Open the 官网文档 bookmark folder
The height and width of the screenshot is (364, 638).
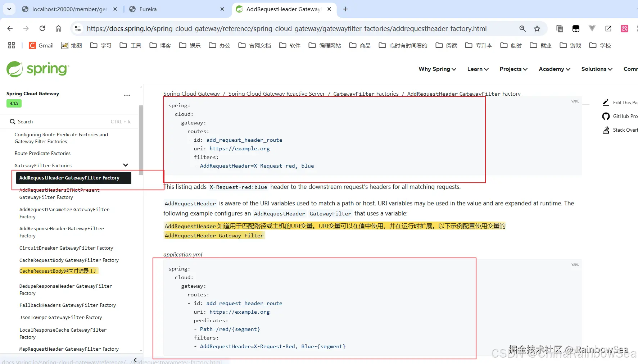[255, 45]
